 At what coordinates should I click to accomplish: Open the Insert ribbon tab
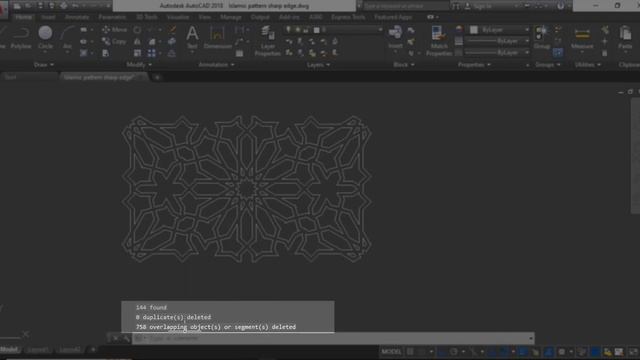[48, 17]
